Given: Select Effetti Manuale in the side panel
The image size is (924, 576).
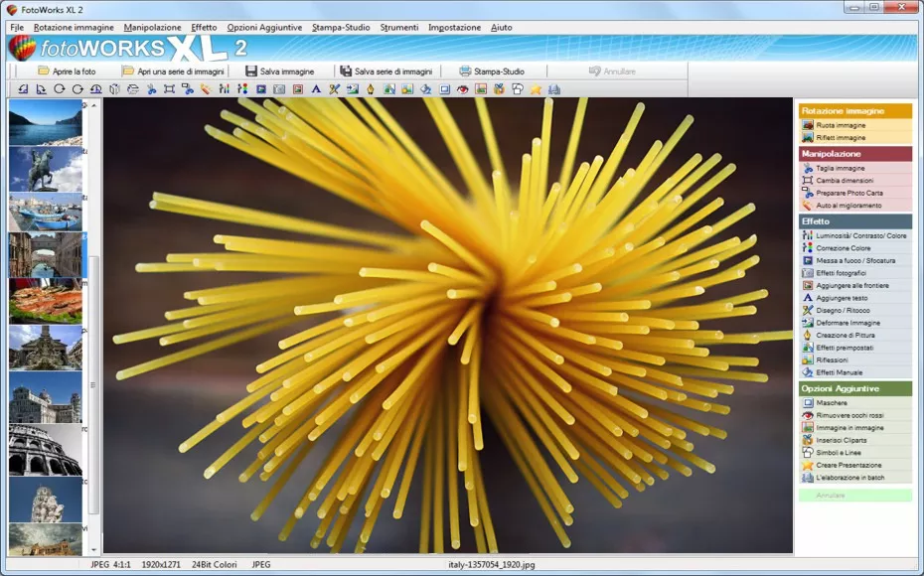Looking at the screenshot, I should (855, 372).
